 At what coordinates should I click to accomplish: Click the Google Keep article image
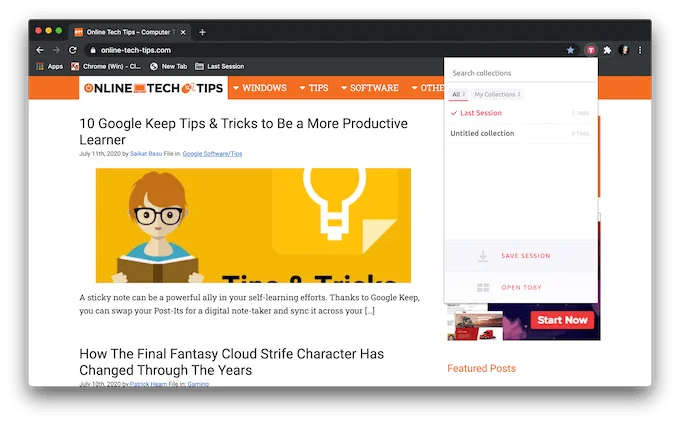tap(253, 225)
